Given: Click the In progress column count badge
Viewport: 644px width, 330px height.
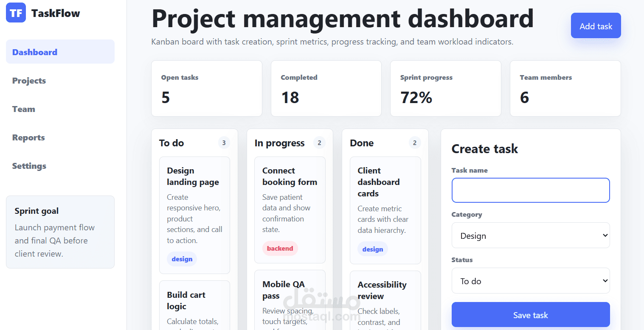Looking at the screenshot, I should [320, 143].
